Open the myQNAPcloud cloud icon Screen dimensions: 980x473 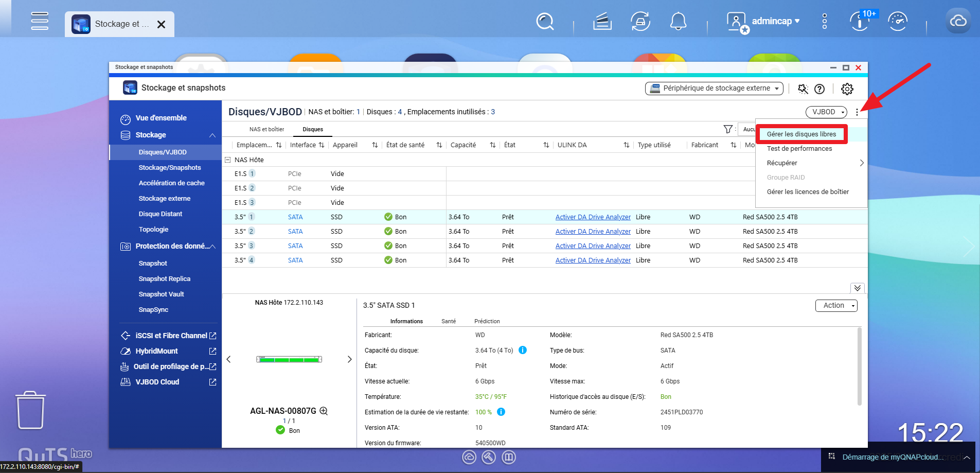click(x=958, y=21)
